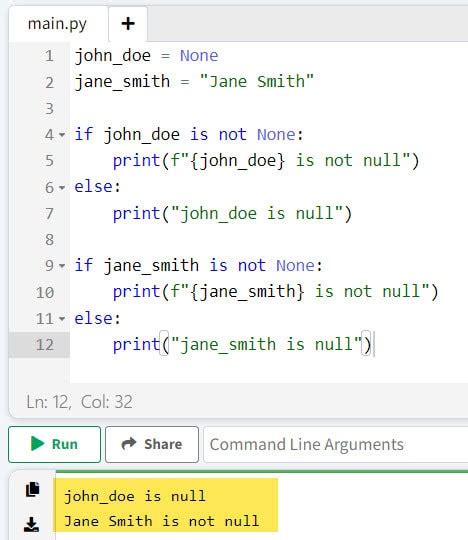
Task: Click line number 7 in gutter
Action: 49,214
